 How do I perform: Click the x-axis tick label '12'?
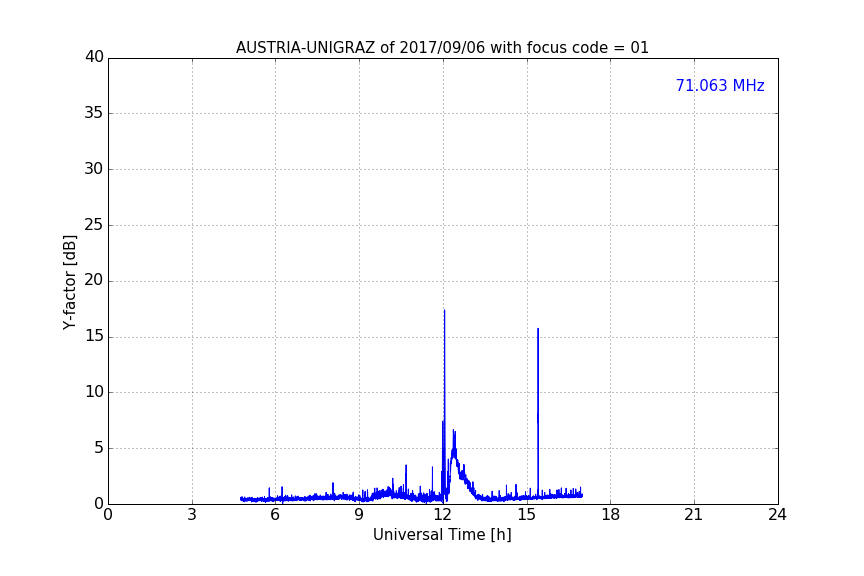(443, 515)
